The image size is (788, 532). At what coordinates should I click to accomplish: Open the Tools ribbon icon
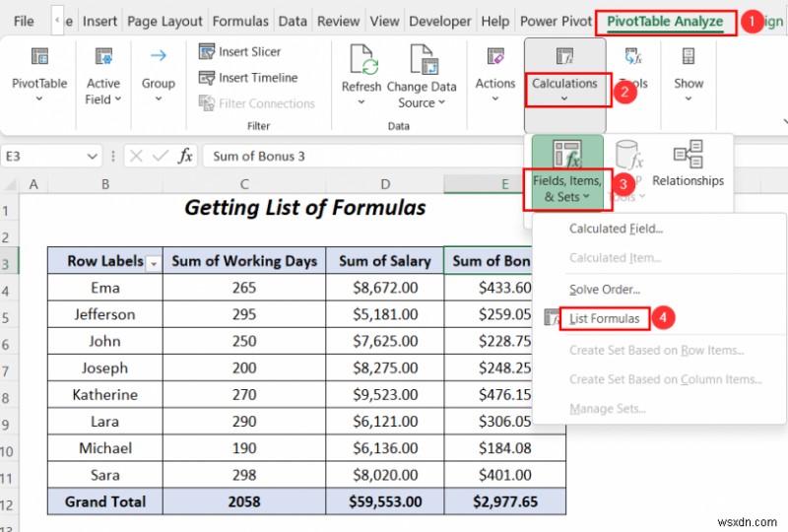point(632,56)
